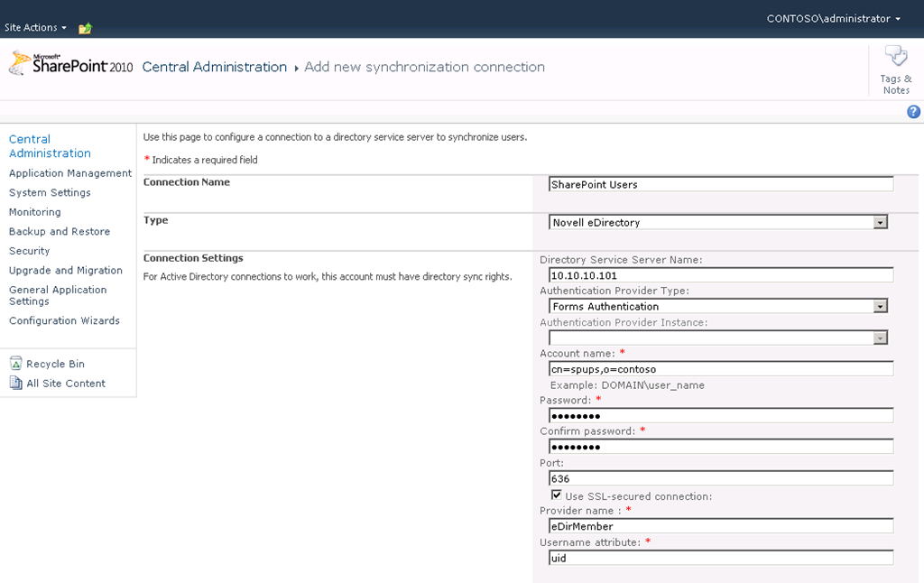Image resolution: width=924 pixels, height=583 pixels.
Task: Open Central Administration in left sidebar
Action: click(51, 146)
